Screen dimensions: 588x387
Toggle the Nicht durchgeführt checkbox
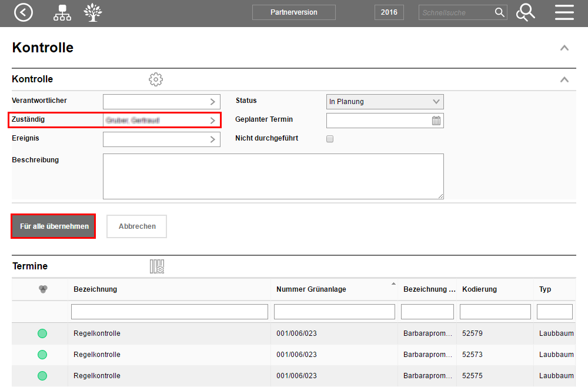pyautogui.click(x=330, y=139)
